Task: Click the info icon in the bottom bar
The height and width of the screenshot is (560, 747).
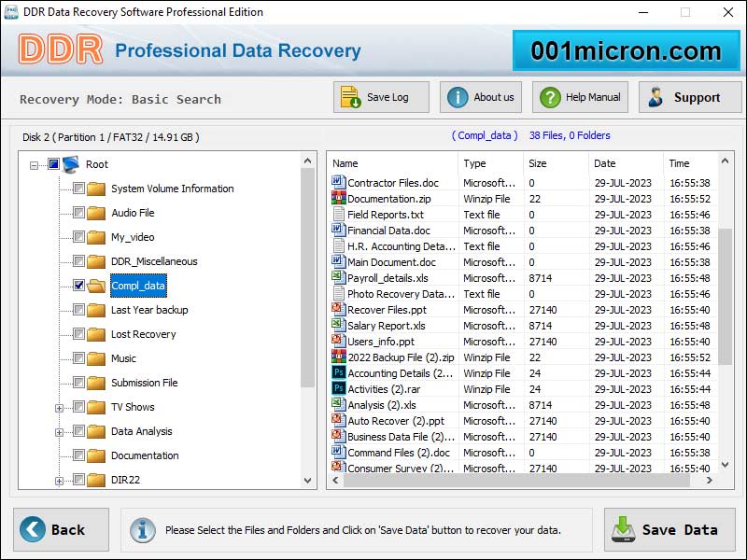Action: tap(142, 530)
